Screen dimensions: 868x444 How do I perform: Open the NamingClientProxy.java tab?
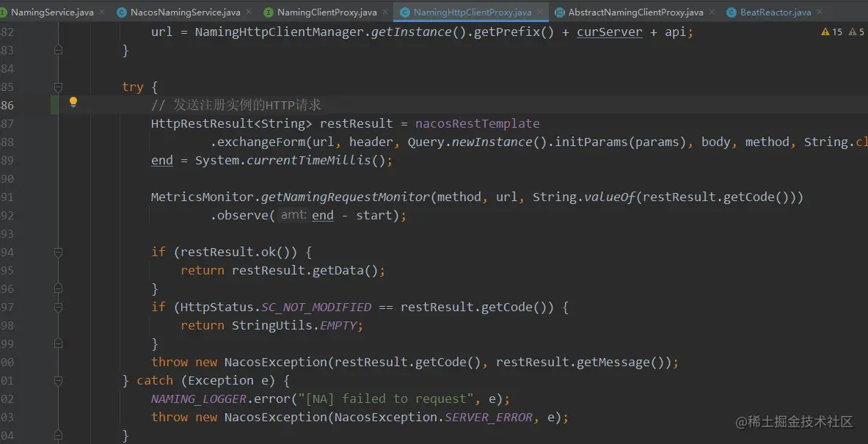coord(327,12)
